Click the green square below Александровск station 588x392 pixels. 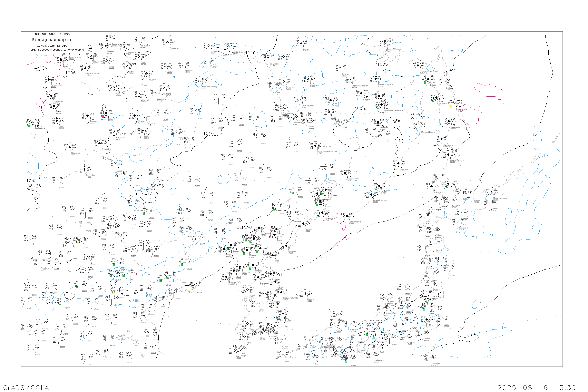433,101
